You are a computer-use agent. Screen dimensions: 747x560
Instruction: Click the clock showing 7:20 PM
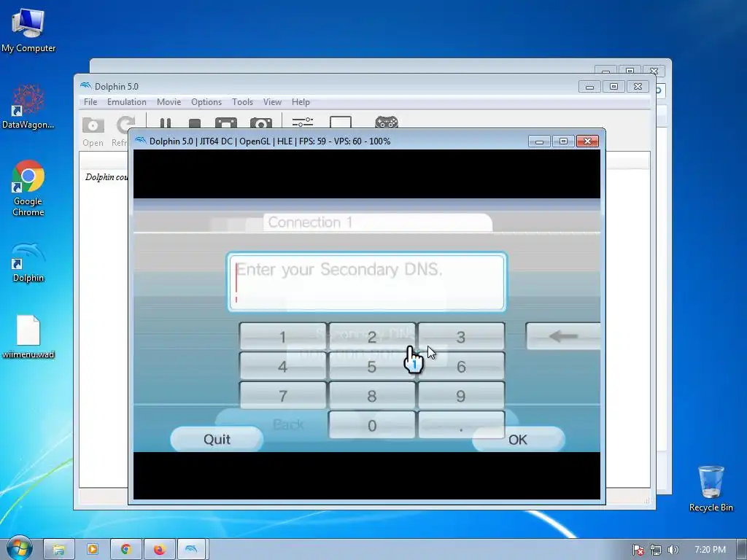[x=710, y=550]
